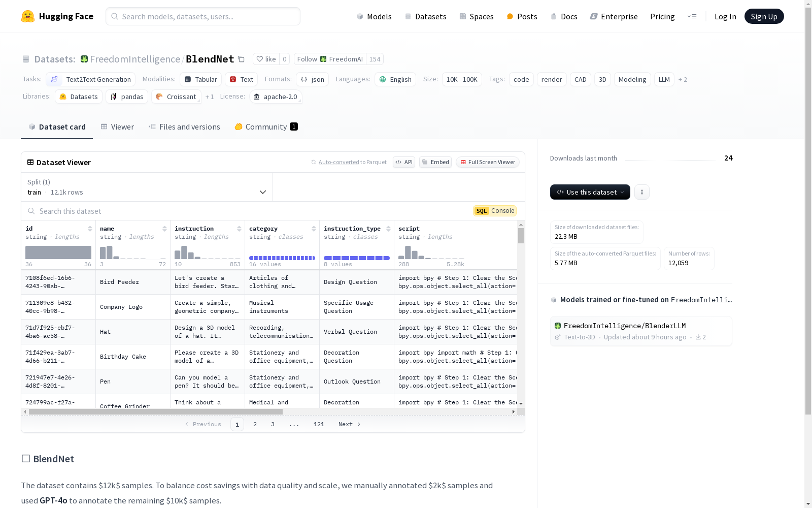Click the 'Bird Feeder' name cell
This screenshot has width=812, height=508.
133,282
